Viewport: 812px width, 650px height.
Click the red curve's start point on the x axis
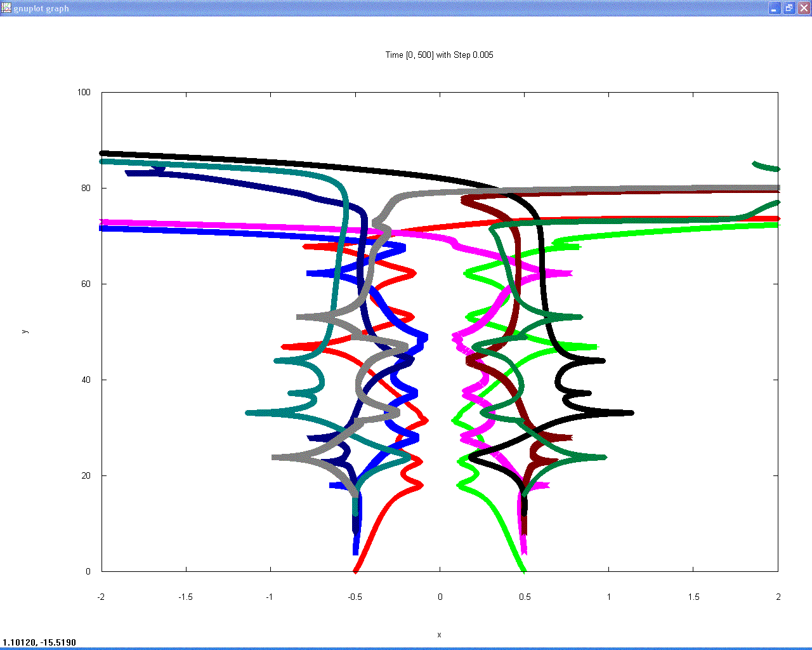click(x=356, y=569)
